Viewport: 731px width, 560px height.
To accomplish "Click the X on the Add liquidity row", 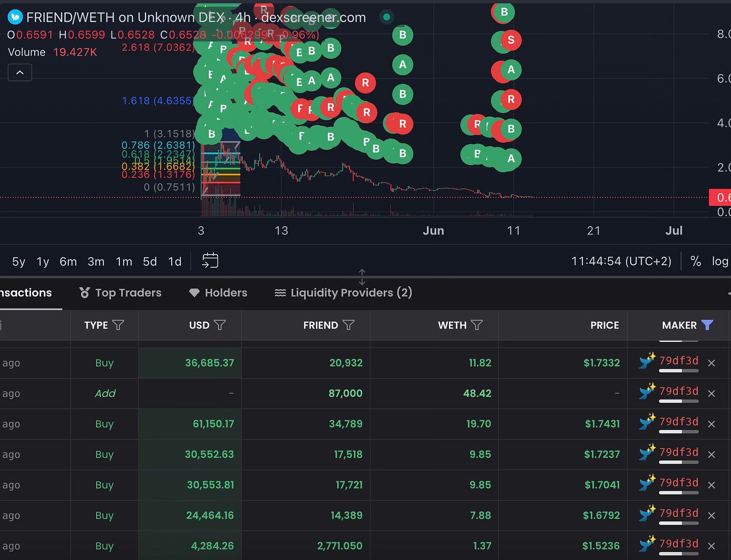I will coord(711,394).
